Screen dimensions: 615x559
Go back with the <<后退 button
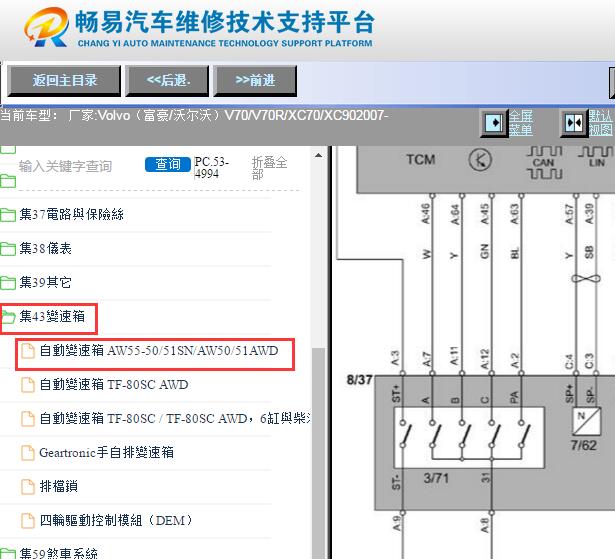click(x=167, y=81)
